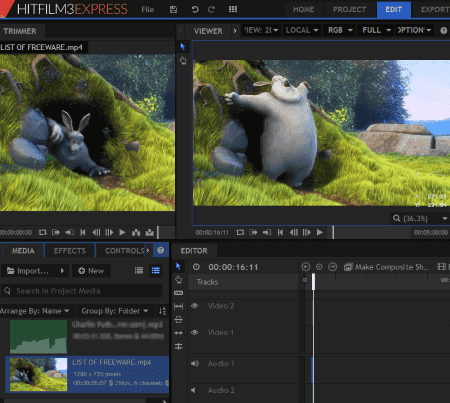Screen dimensions: 450x403
Task: Click the clock icon beside Editor timecode
Action: (196, 267)
